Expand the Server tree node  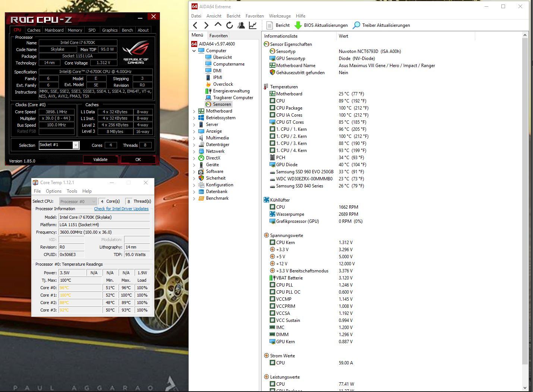coord(194,124)
